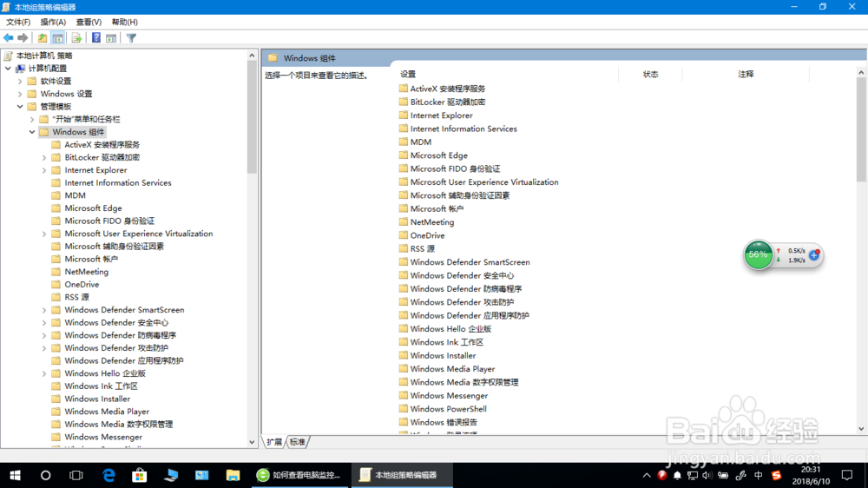
Task: Click the Sogou S tray icon
Action: coord(777,475)
